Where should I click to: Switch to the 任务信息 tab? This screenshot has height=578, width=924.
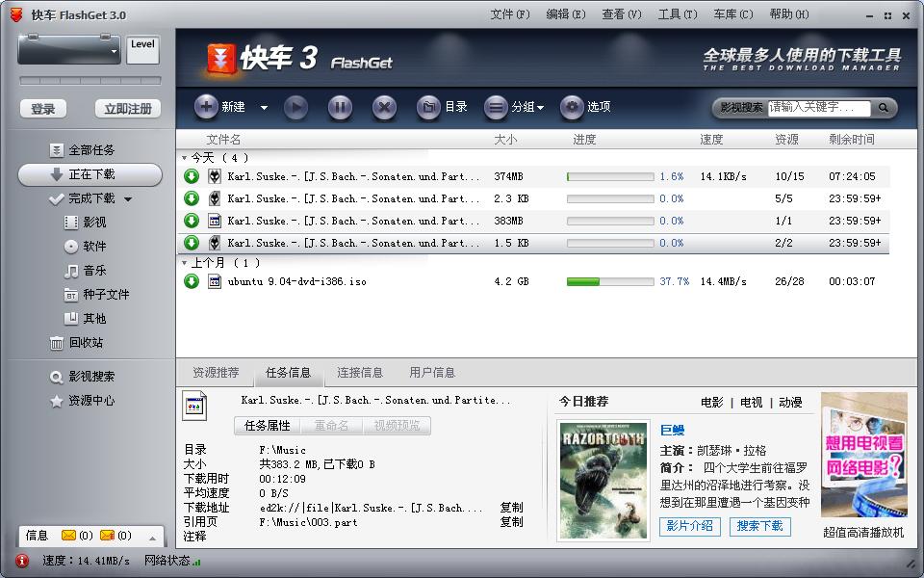coord(288,373)
